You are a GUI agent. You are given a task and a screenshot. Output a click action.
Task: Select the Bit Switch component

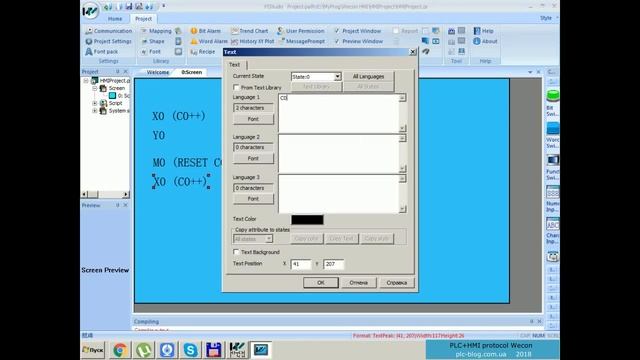pos(553,102)
